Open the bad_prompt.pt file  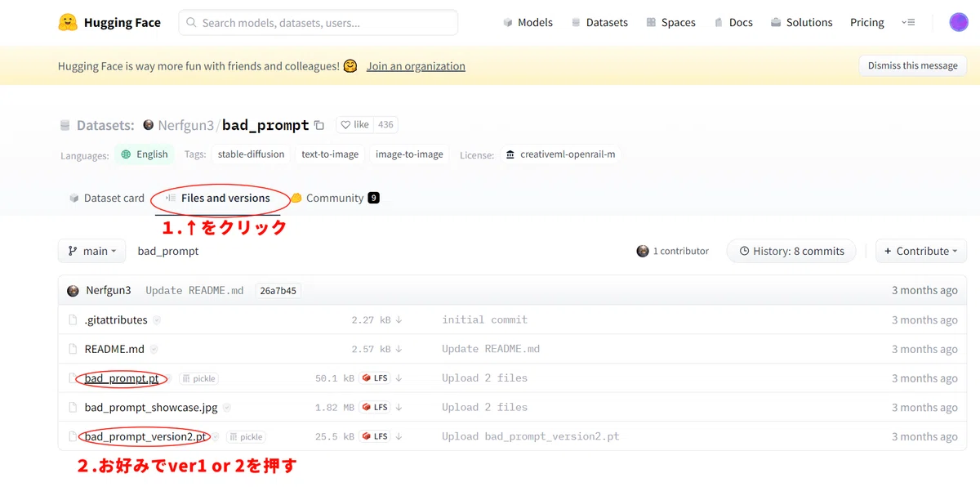tap(122, 378)
